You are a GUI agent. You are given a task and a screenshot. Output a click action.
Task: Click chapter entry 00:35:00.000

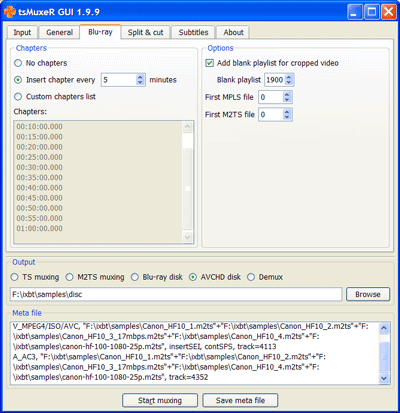[x=40, y=177]
